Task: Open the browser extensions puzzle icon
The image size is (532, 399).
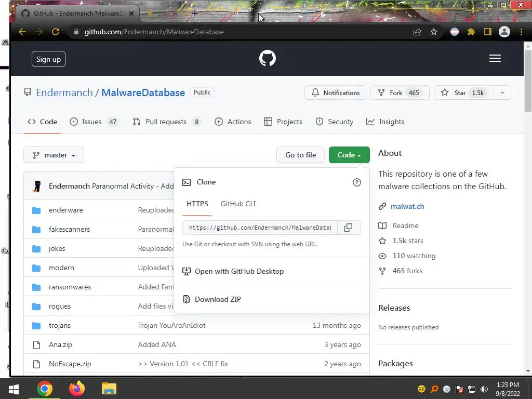Action: tap(471, 32)
